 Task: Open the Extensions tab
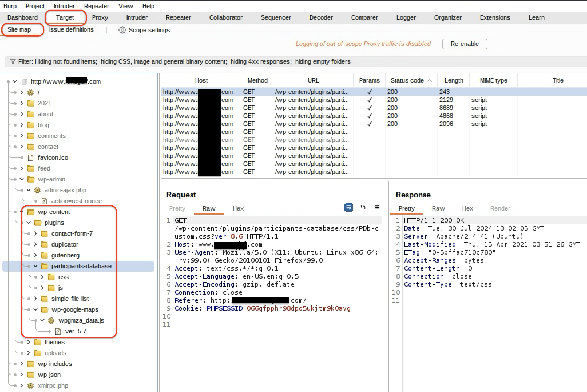(x=495, y=18)
